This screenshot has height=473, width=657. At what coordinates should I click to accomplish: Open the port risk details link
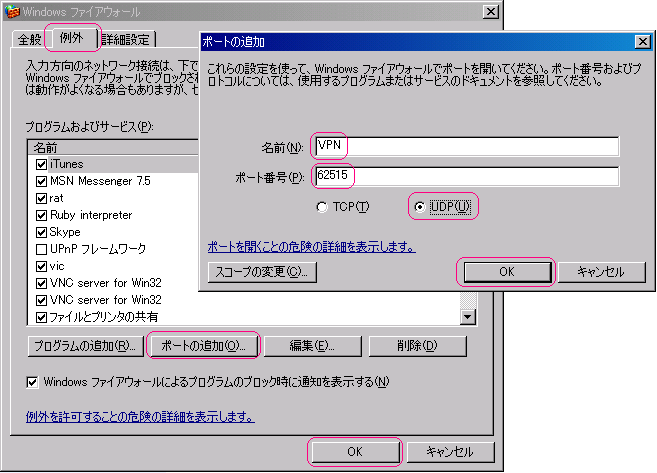[311, 246]
